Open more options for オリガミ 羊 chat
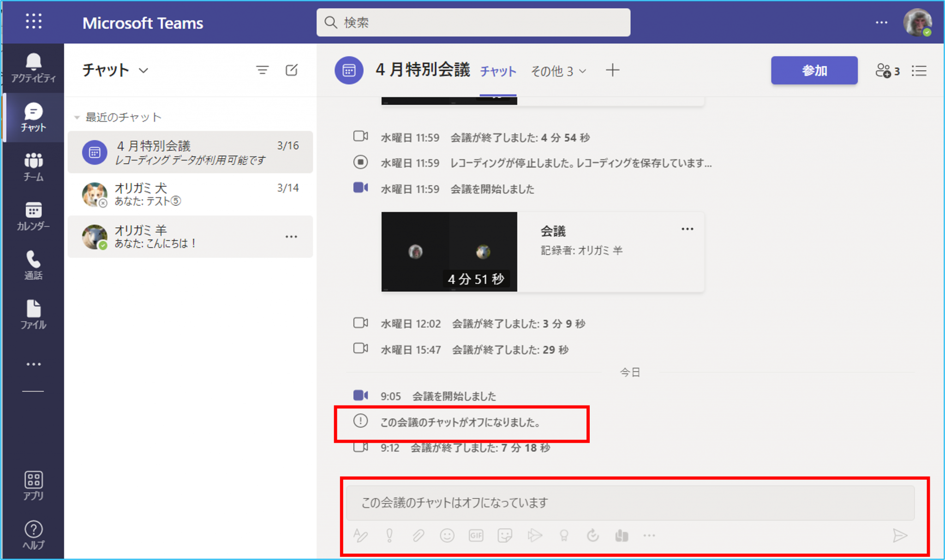 291,237
